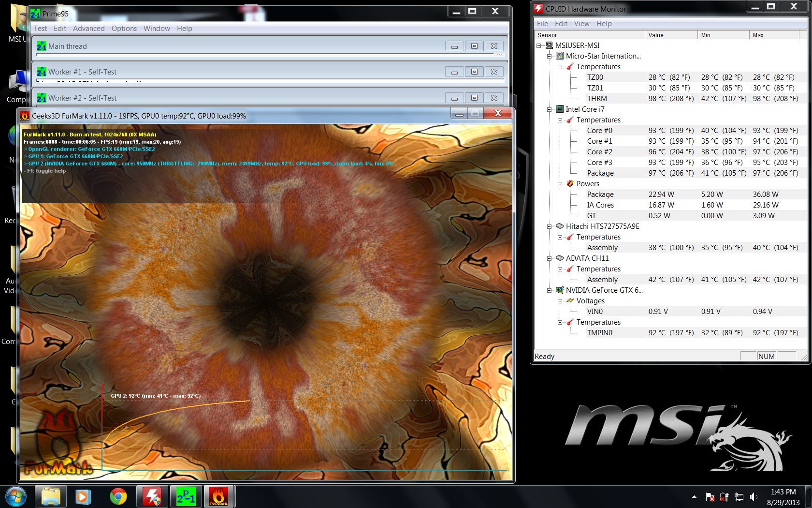This screenshot has height=508, width=812.
Task: Select the ADATA CH11 drive icon
Action: (x=560, y=258)
